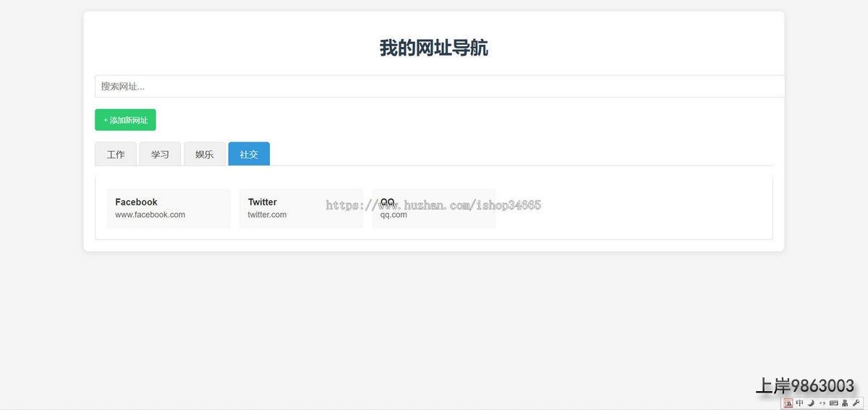The width and height of the screenshot is (868, 410).
Task: Click the qq.com URL text
Action: click(393, 215)
